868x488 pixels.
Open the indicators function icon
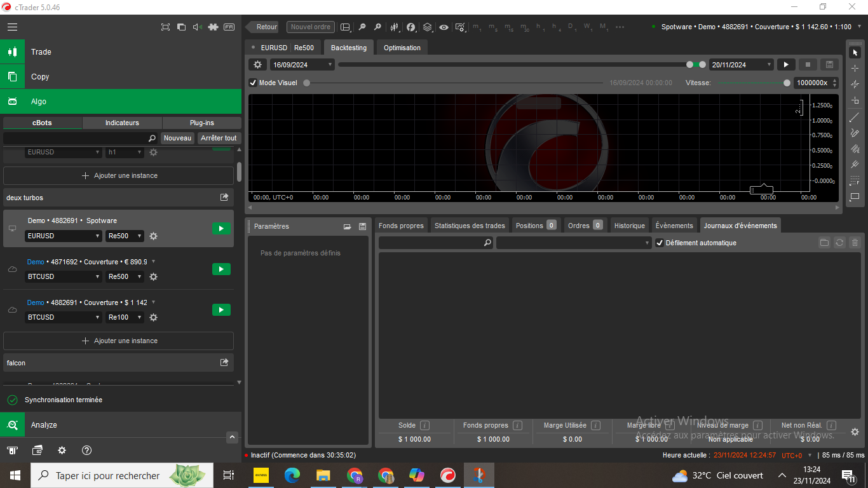click(x=411, y=27)
